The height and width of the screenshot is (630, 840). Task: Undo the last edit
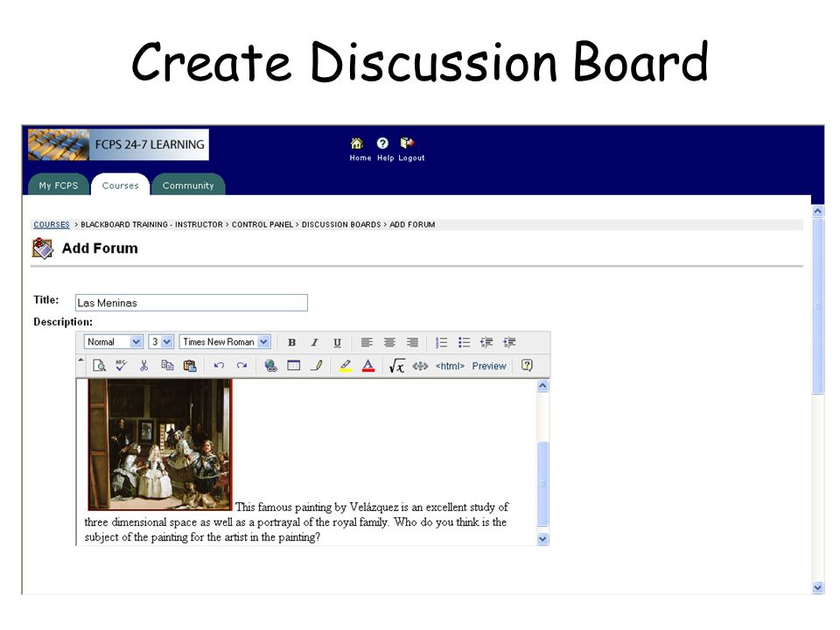point(219,366)
